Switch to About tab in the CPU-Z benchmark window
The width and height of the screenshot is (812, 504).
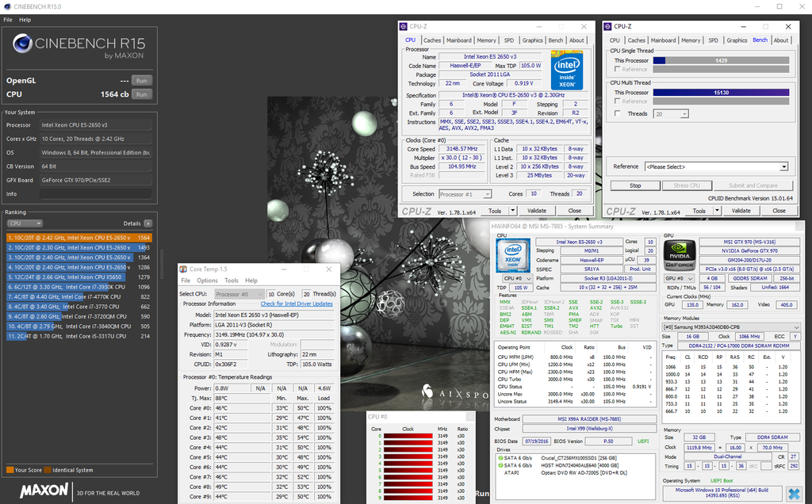(781, 40)
